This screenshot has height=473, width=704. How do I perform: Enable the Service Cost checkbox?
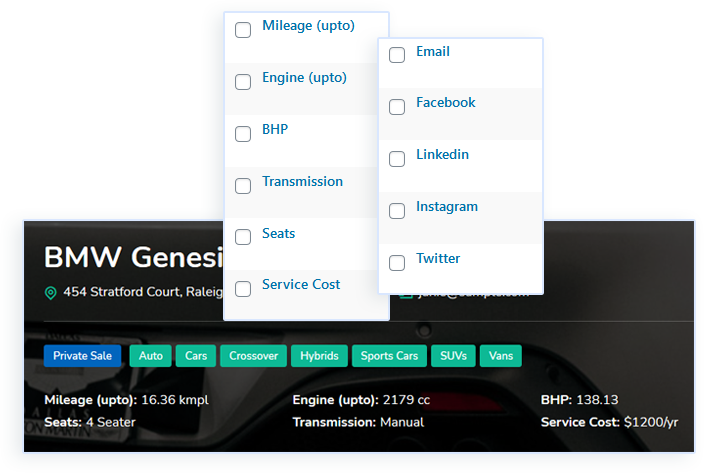coord(243,289)
